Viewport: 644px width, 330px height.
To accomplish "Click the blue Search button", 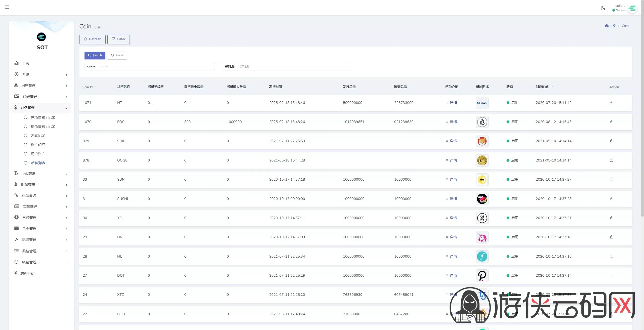I will pyautogui.click(x=95, y=55).
